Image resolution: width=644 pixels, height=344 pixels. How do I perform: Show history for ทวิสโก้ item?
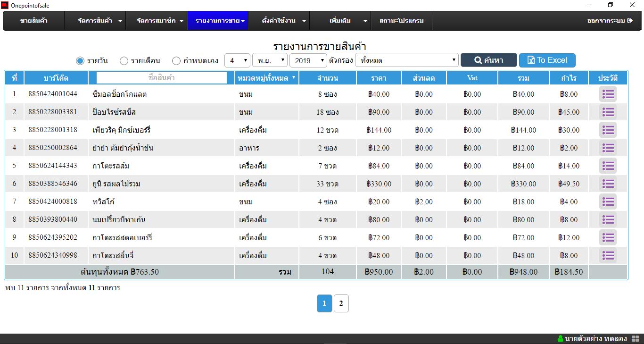[x=608, y=201]
